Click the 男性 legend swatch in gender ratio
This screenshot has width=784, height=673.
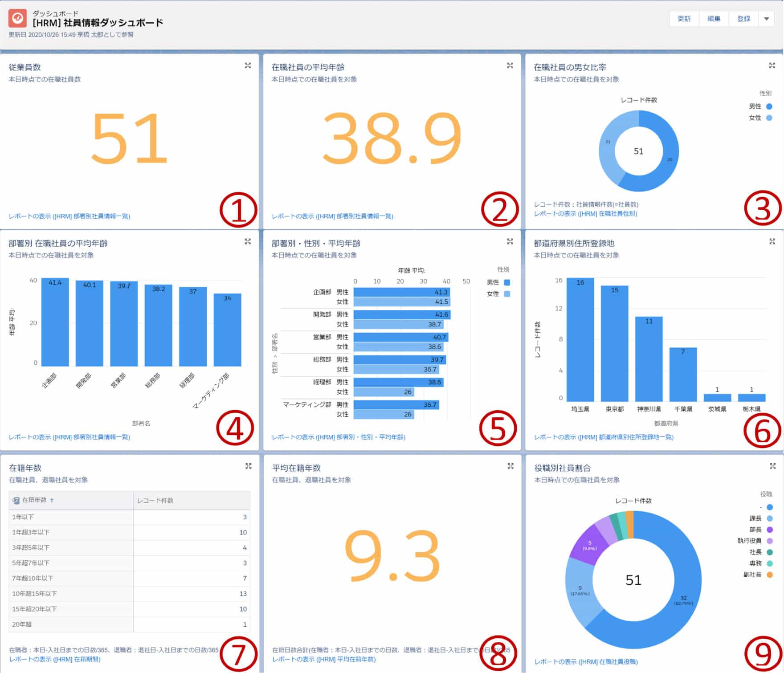(769, 106)
